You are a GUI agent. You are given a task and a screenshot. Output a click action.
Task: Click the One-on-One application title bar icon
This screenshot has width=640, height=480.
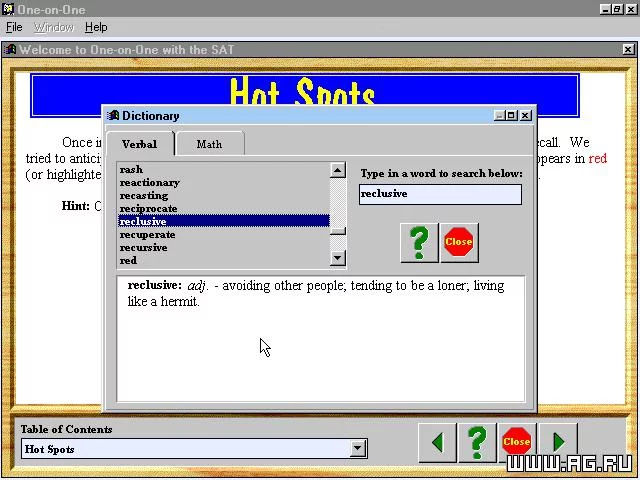(x=8, y=9)
